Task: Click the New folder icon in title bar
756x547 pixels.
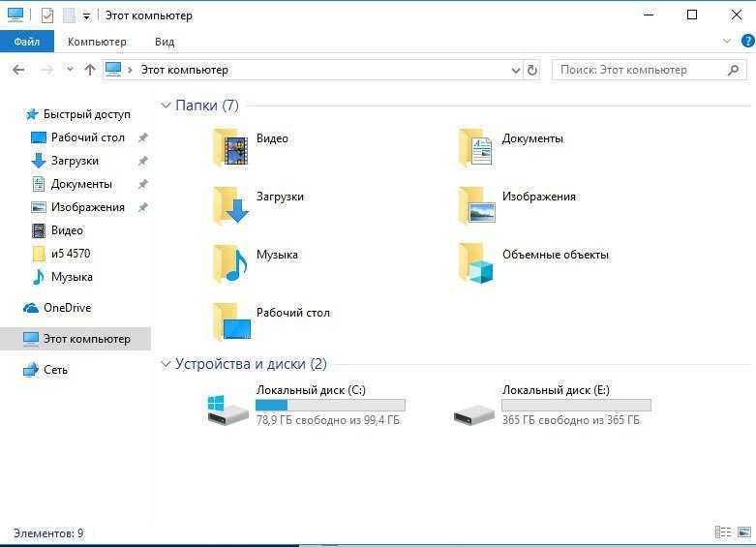Action: [x=69, y=15]
